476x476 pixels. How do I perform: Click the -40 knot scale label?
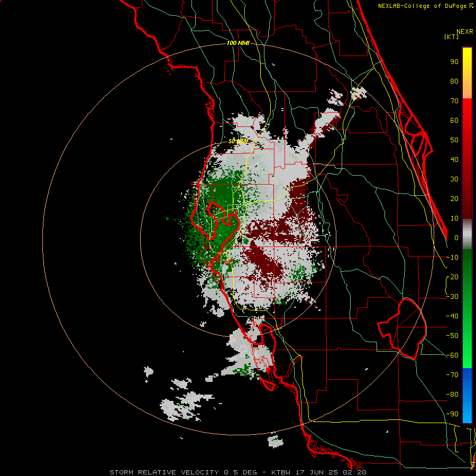[x=452, y=316]
